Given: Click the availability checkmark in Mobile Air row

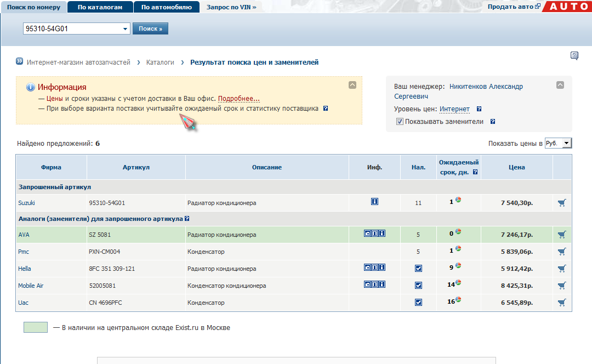Looking at the screenshot, I should point(418,286).
